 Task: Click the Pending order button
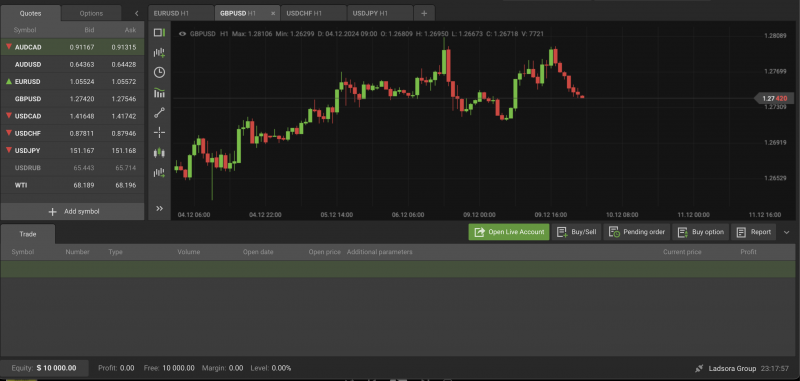pos(637,232)
